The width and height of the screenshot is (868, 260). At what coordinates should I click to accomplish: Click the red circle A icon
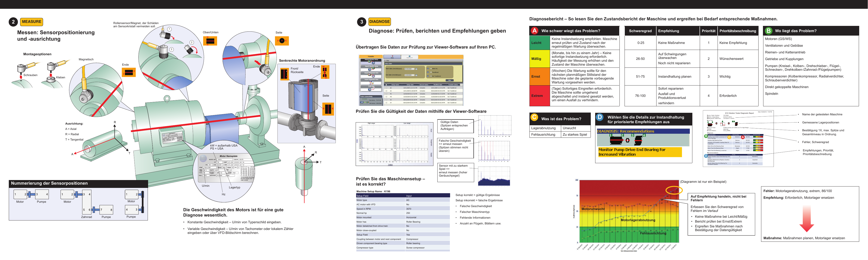[x=534, y=31]
